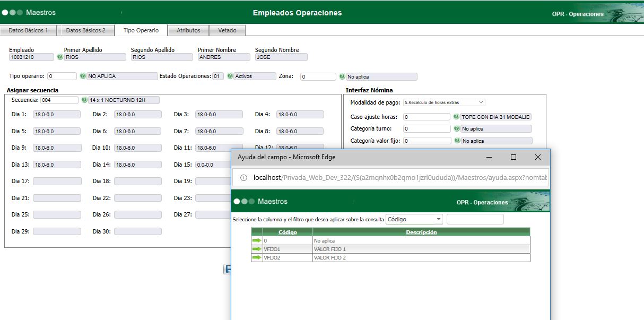Select the green arrow for code 0
This screenshot has height=320, width=644.
(x=257, y=241)
